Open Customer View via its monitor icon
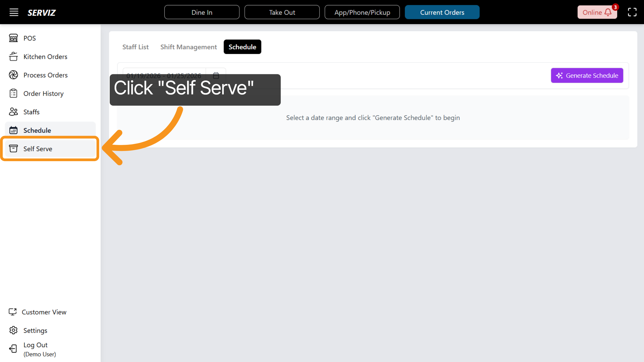Screen dimensions: 644x362 coord(13,312)
